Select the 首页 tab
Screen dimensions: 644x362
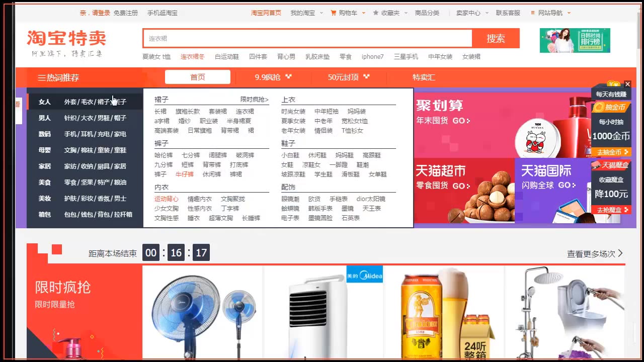(x=198, y=77)
